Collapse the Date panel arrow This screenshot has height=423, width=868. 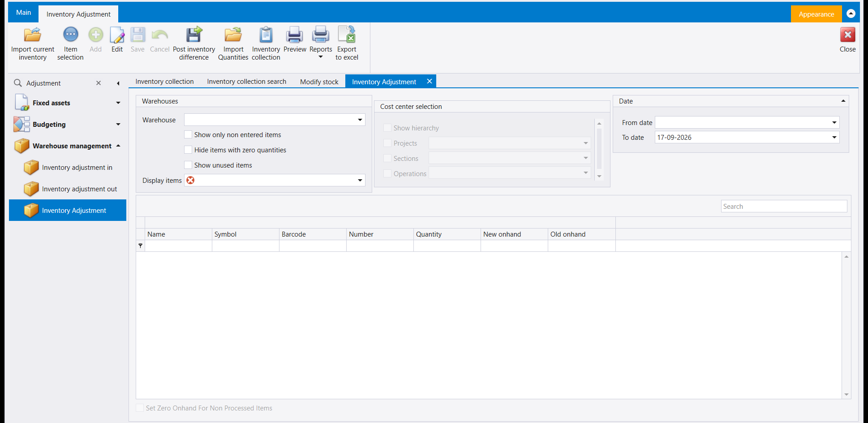[843, 101]
